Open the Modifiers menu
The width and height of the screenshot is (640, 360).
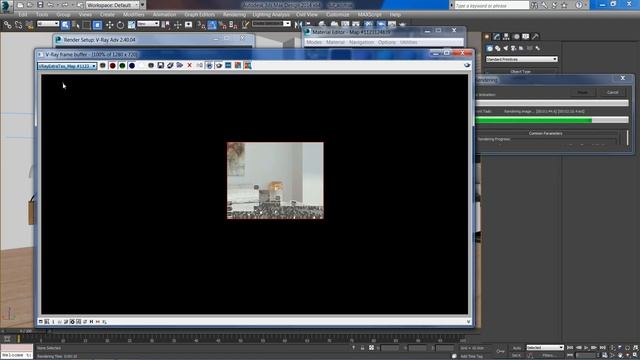point(133,15)
